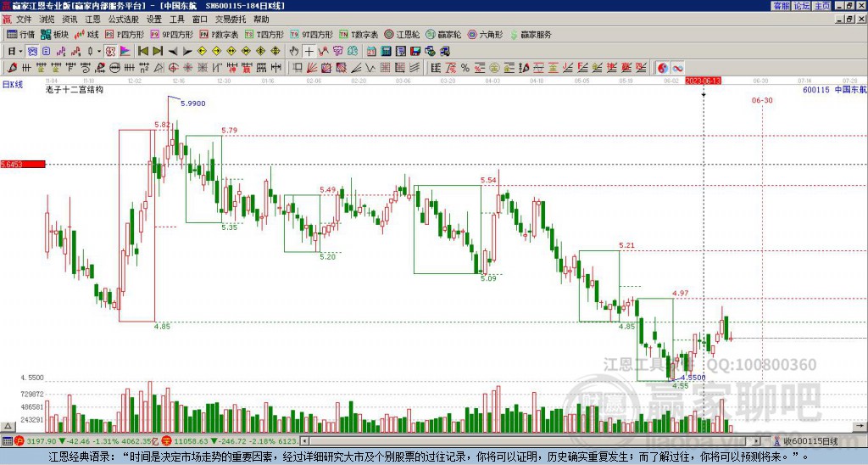Open the 9T四方形 tool
868x465 pixels.
tap(312, 34)
